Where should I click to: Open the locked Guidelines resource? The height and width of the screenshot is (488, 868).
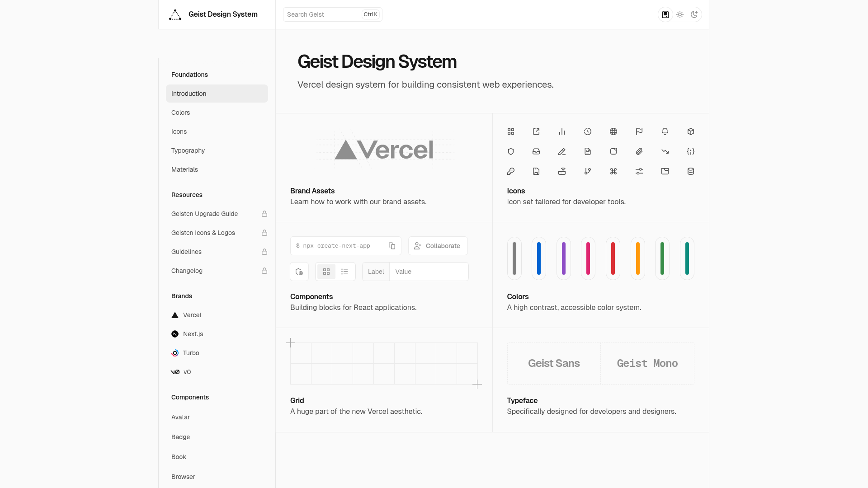(x=217, y=252)
